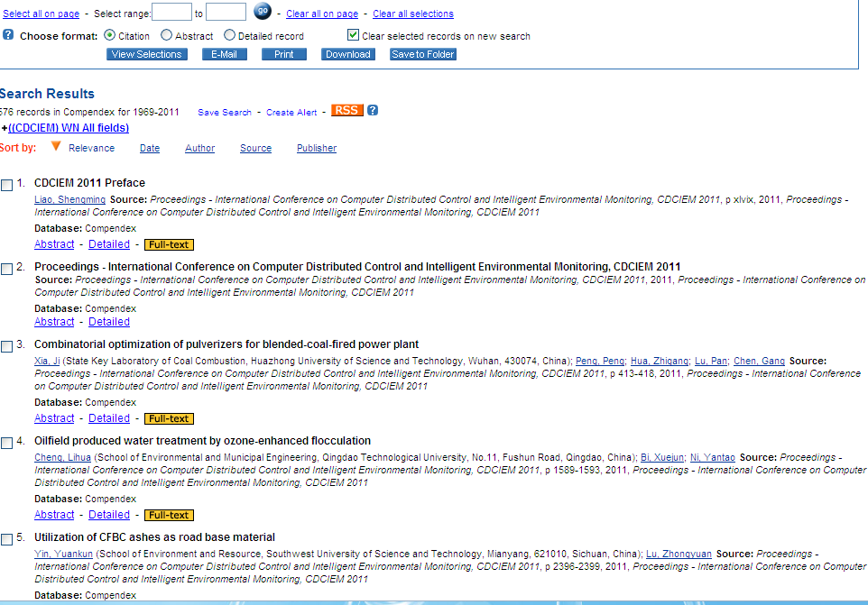
Task: Open author Cheng, Lihua link
Action: pos(62,458)
